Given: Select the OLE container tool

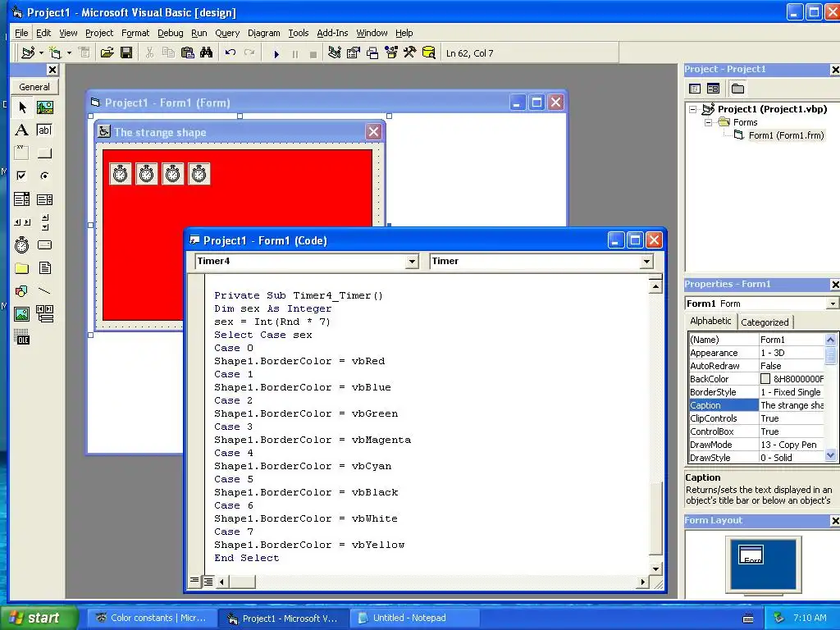Looking at the screenshot, I should [x=22, y=337].
